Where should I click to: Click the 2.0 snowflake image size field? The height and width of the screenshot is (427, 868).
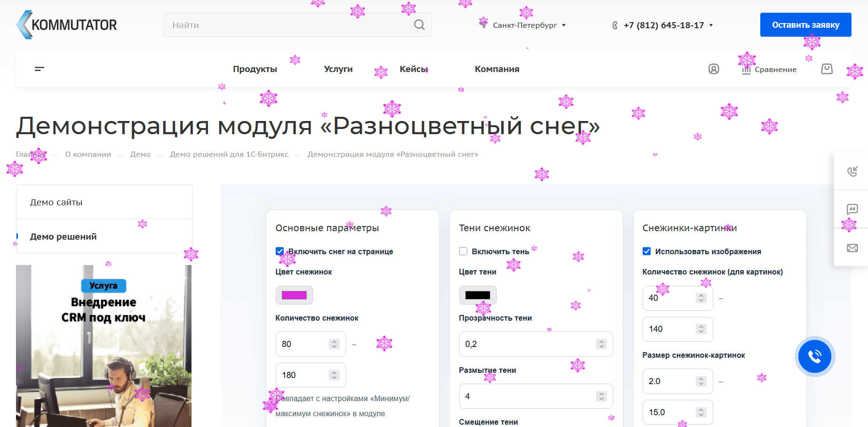click(677, 381)
